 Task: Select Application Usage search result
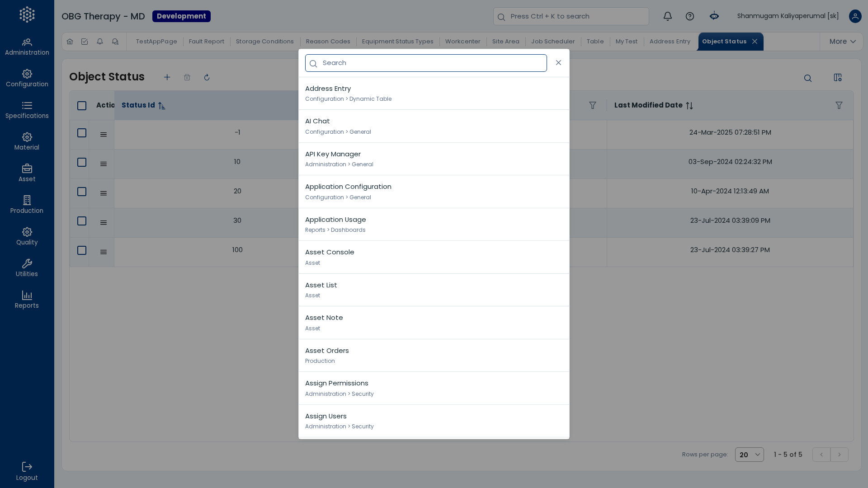pos(434,225)
